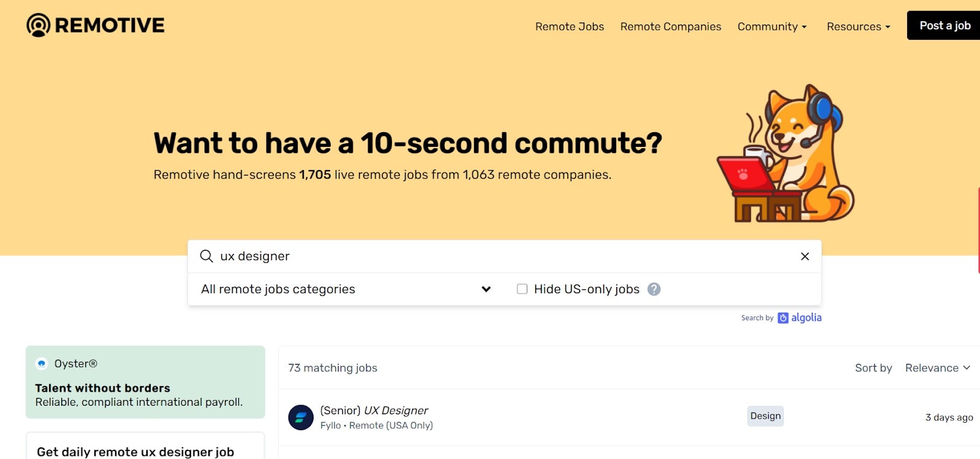Open the (Senior) UX Designer job listing
Screen dimensions: 980x459
374,410
